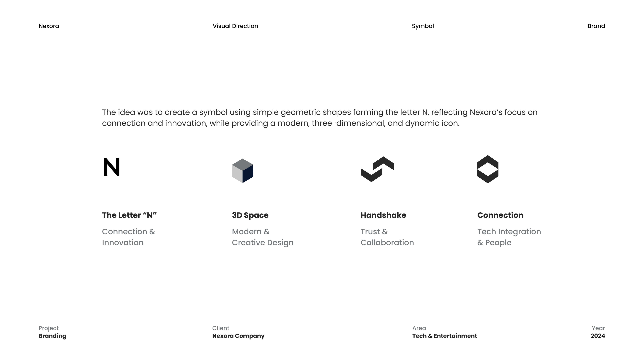Click the Tech & Entertainment area label

click(x=445, y=336)
